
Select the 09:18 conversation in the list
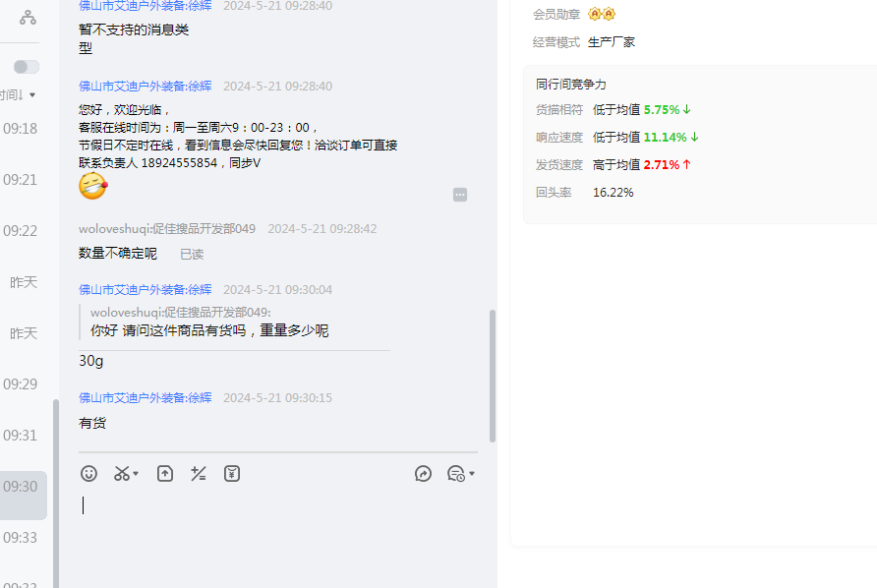pos(21,128)
